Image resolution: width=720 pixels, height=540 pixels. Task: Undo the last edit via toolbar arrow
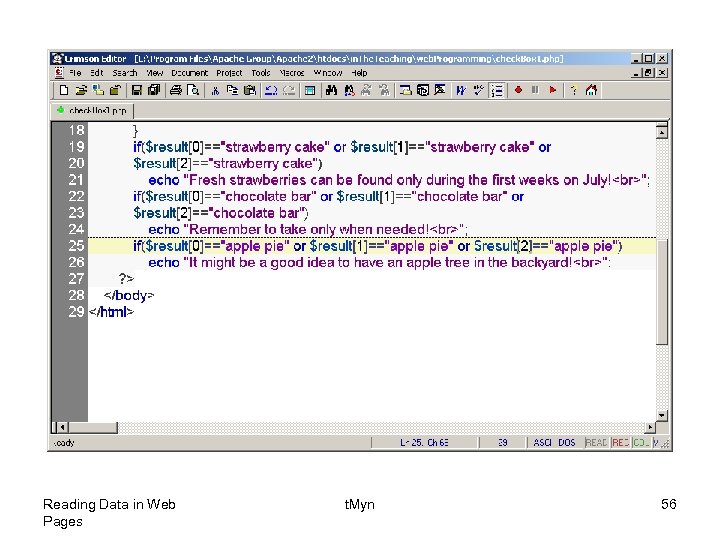click(x=271, y=90)
